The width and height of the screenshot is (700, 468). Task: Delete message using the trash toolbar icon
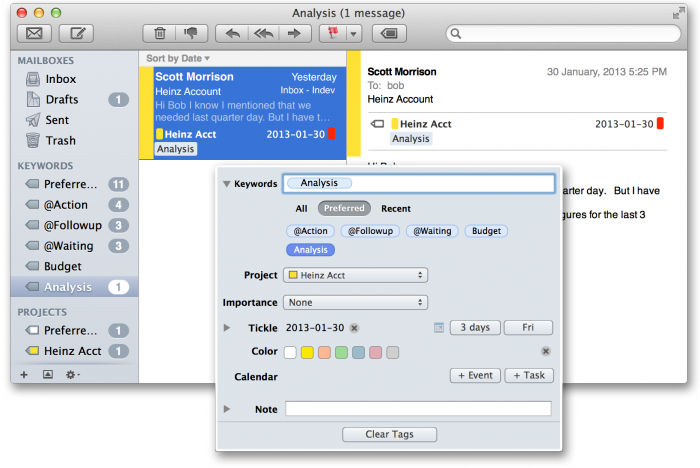click(159, 33)
